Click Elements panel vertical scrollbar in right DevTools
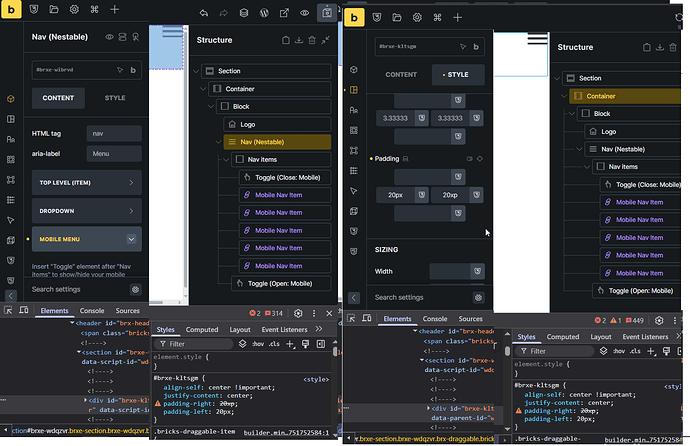 507,351
